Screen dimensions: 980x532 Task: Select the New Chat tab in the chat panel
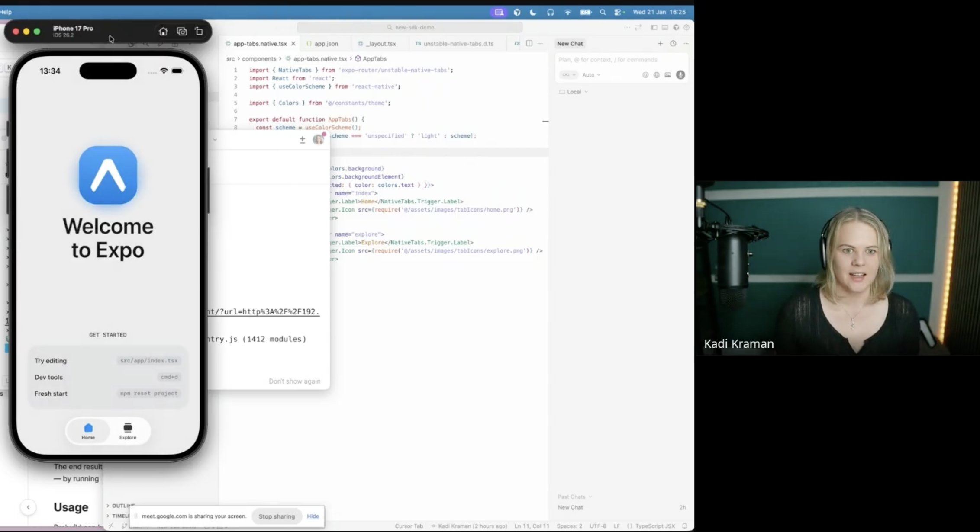click(570, 44)
